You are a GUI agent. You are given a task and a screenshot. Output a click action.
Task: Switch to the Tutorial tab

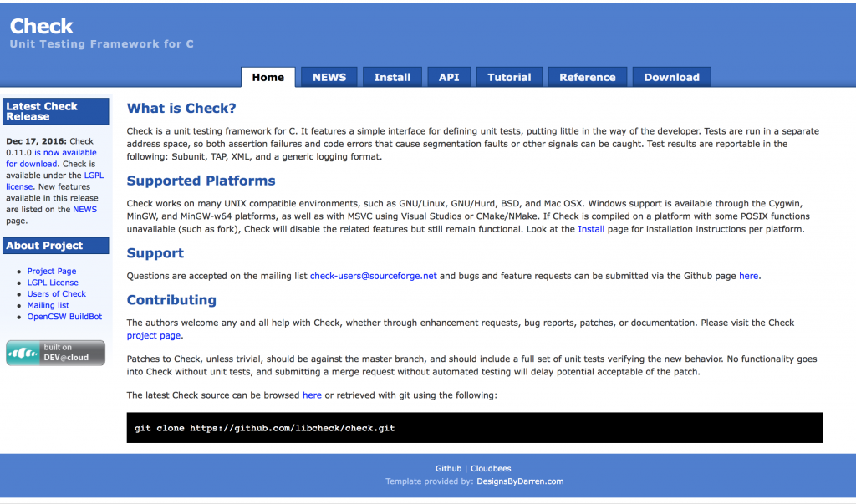pos(509,77)
